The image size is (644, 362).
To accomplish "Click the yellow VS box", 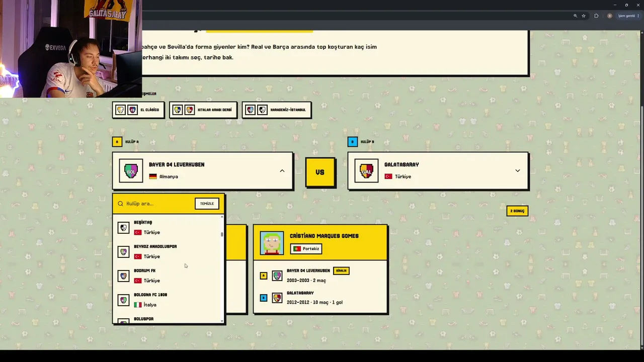I will pos(320,172).
